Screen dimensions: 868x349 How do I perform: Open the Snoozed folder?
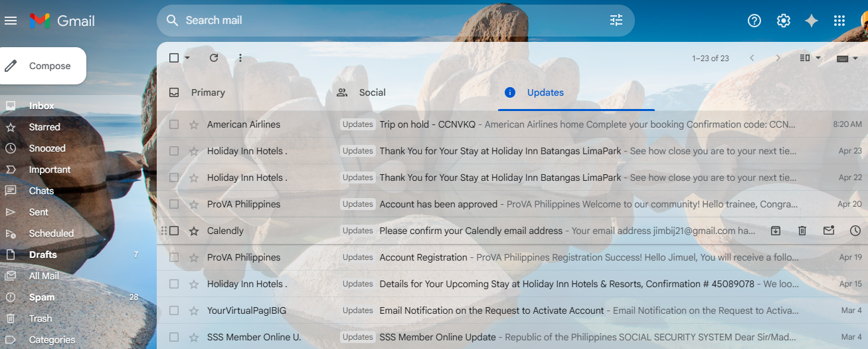tap(47, 148)
